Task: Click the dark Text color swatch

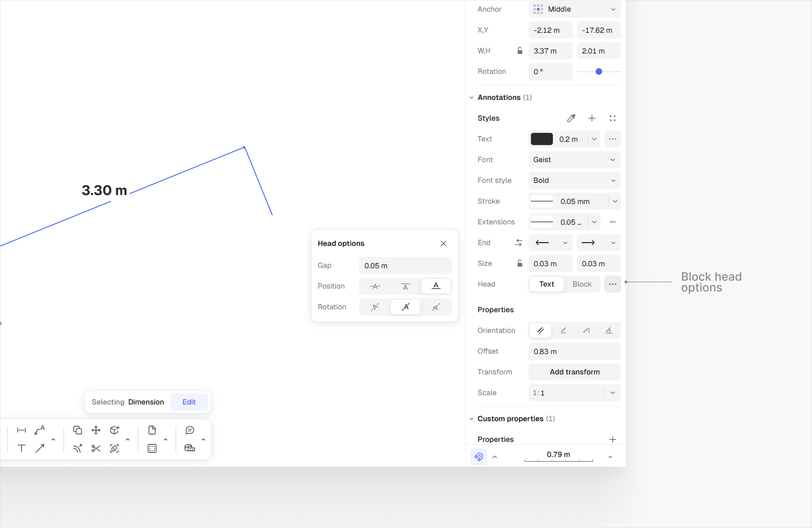Action: click(x=542, y=139)
